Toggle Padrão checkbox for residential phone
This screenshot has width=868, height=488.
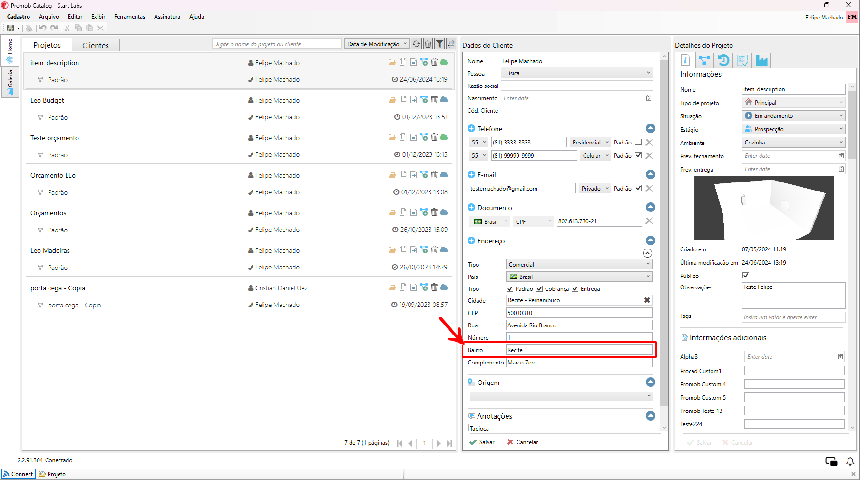tap(638, 142)
